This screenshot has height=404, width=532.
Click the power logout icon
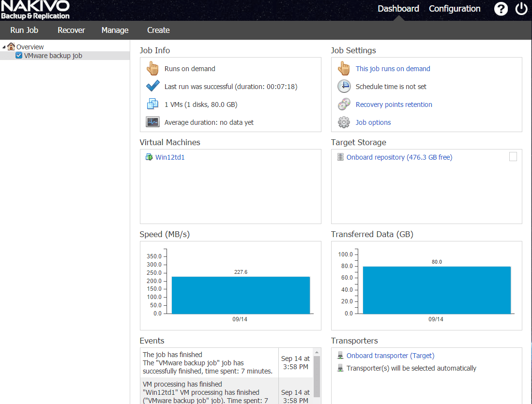tap(521, 9)
